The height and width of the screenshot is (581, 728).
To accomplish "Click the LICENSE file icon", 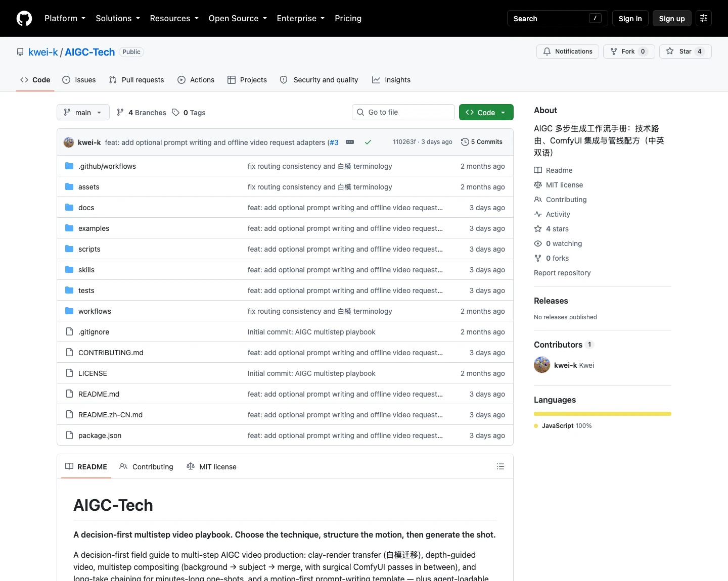I will [69, 373].
